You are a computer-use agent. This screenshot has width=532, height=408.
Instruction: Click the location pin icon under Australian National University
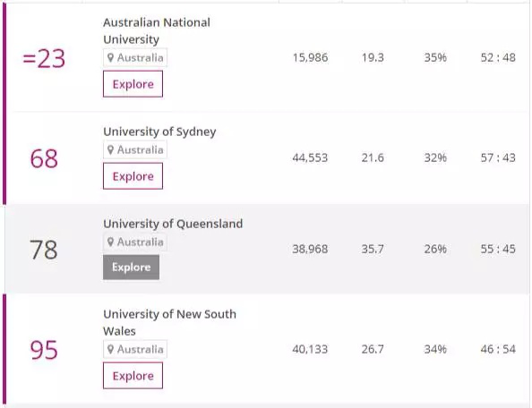point(110,57)
